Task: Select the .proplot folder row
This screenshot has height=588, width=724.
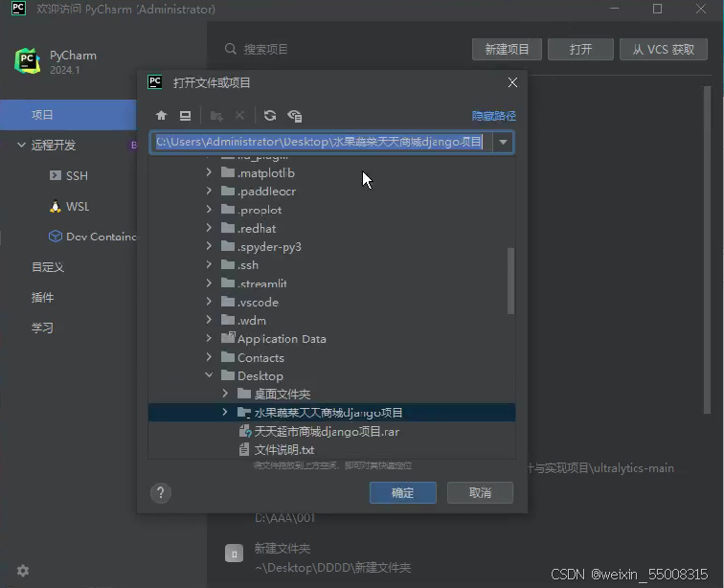Action: (x=331, y=210)
